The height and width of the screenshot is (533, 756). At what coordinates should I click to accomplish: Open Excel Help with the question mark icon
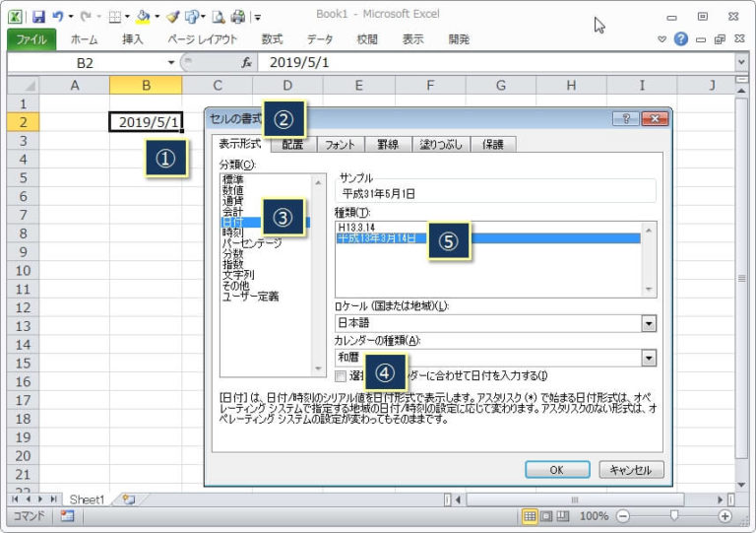click(680, 39)
